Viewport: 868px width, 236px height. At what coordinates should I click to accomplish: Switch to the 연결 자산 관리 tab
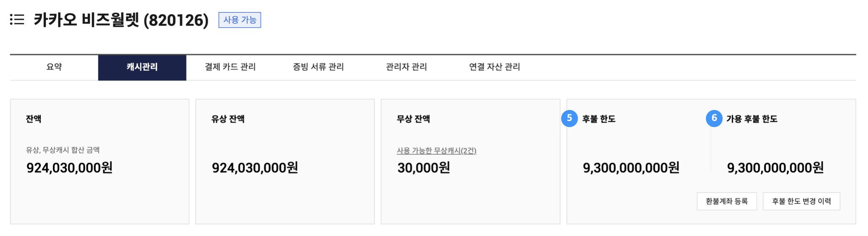(x=495, y=67)
